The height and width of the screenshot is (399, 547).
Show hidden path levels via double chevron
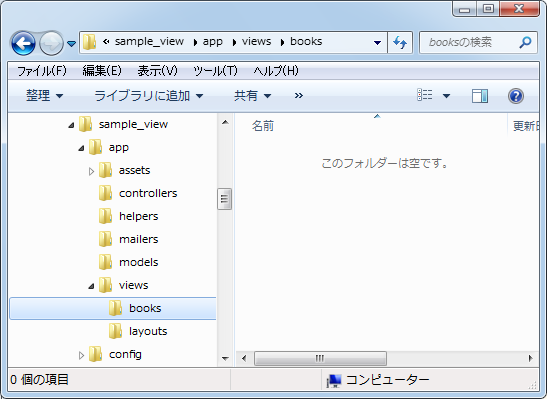(x=106, y=42)
